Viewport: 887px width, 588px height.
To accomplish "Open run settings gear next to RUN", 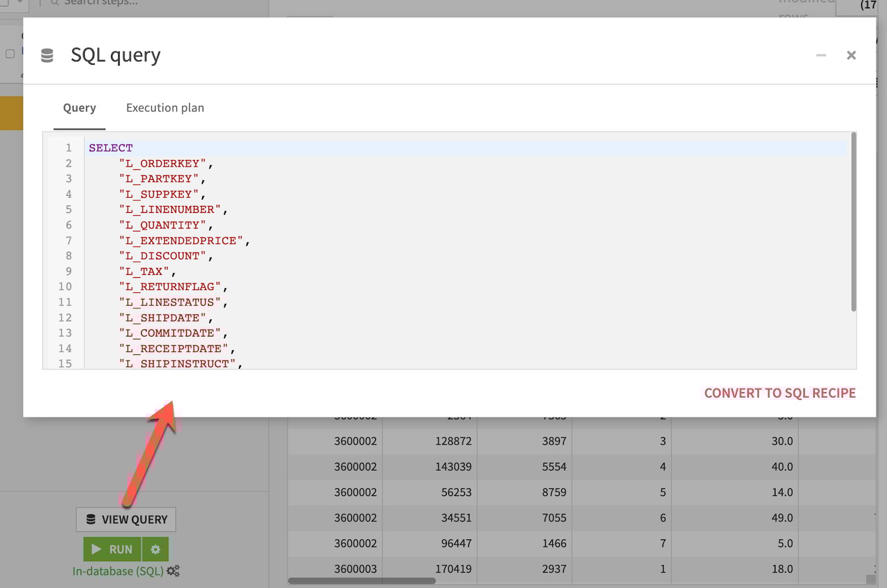I will point(155,549).
